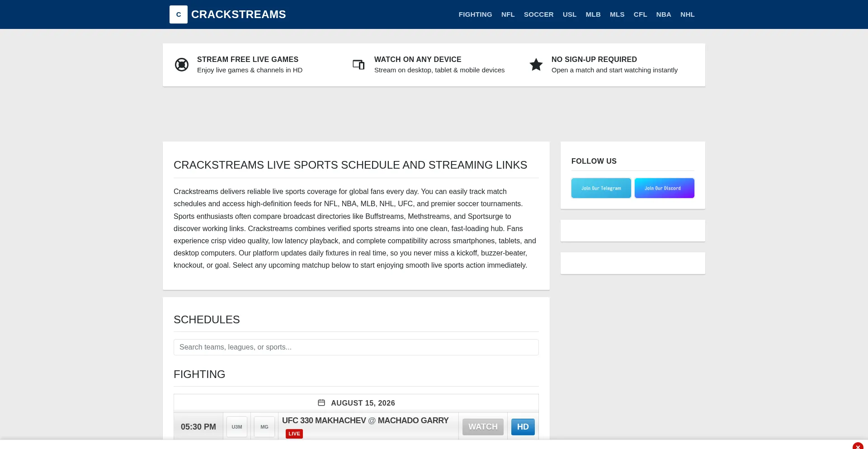The image size is (868, 449).
Task: Click the calendar icon next to August 15, 2026
Action: (x=321, y=402)
